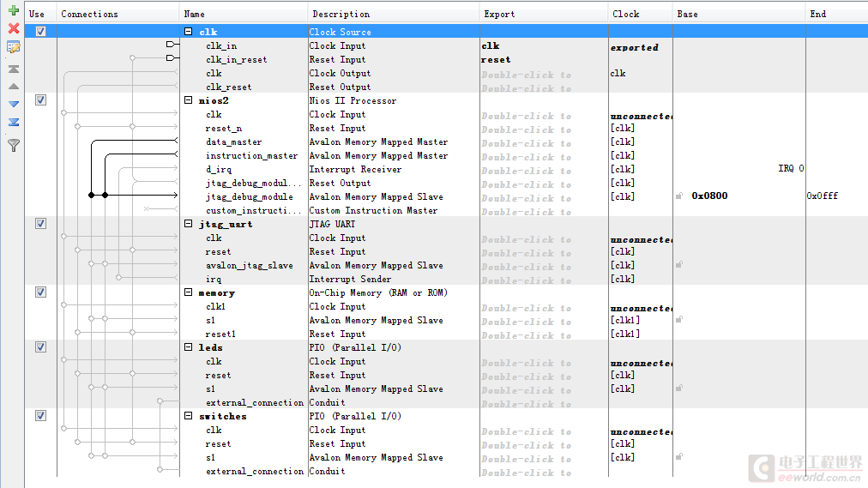Click the gray move up arrow

pos(13,87)
